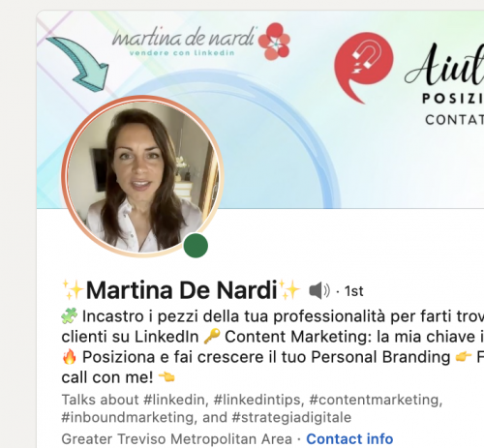The image size is (484, 448).
Task: Select the Martina De Nardi name heading
Action: tap(182, 290)
